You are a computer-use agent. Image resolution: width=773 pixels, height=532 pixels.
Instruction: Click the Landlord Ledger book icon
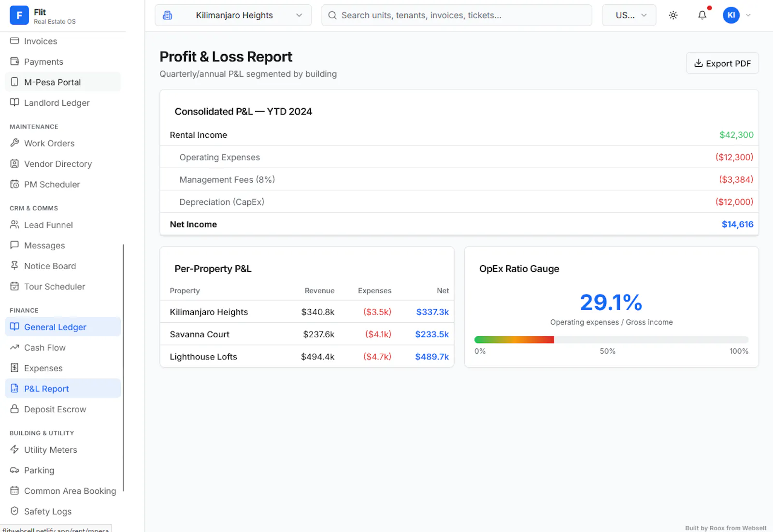tap(14, 102)
